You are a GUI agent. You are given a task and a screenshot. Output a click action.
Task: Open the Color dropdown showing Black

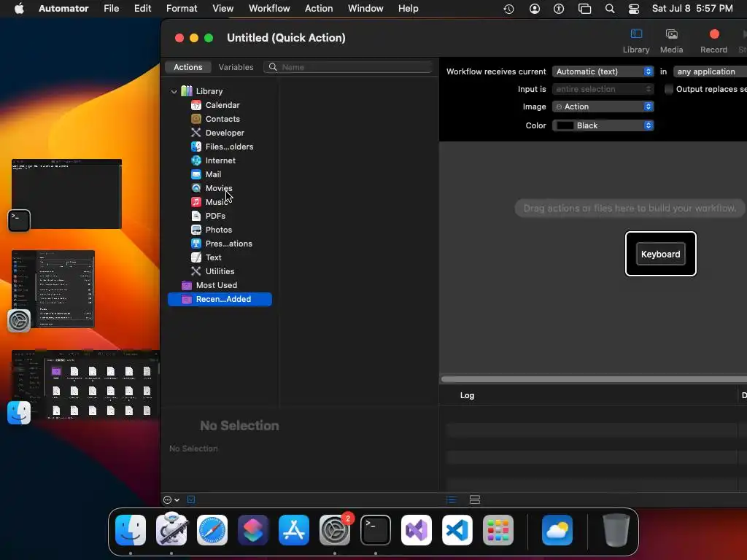tap(603, 125)
